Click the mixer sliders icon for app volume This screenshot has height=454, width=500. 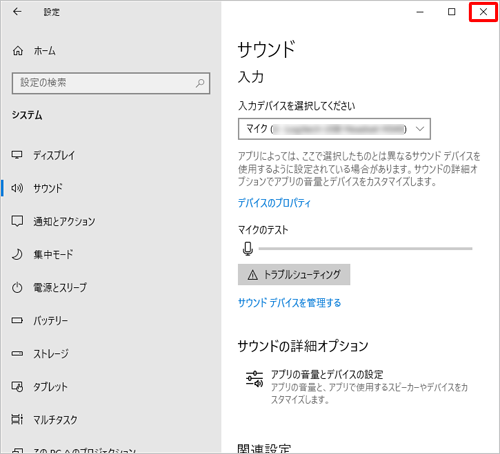(254, 379)
